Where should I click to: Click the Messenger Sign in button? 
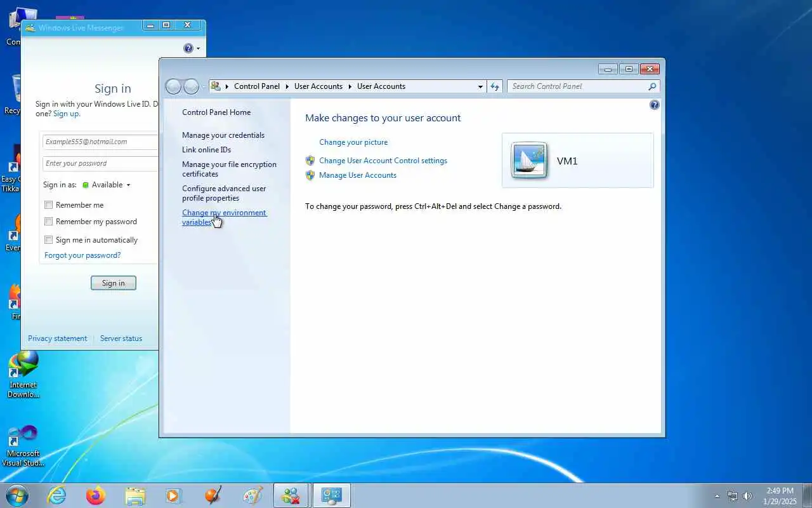(114, 283)
